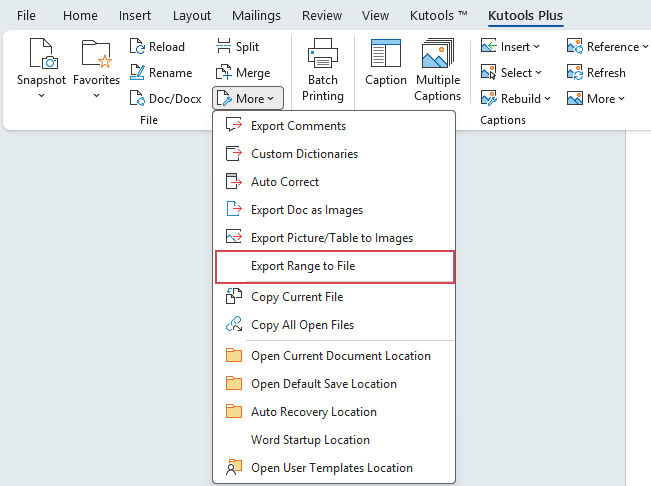Viewport: 651px width, 486px height.
Task: Click the Auto Correct export icon
Action: click(234, 181)
